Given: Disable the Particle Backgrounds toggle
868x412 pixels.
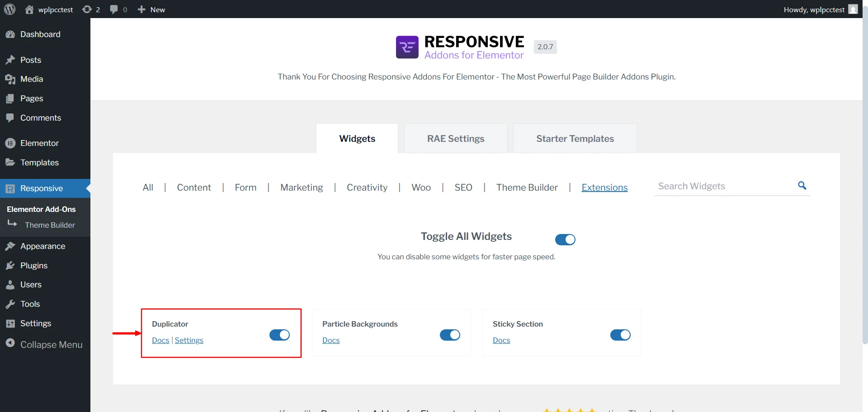Looking at the screenshot, I should [450, 335].
